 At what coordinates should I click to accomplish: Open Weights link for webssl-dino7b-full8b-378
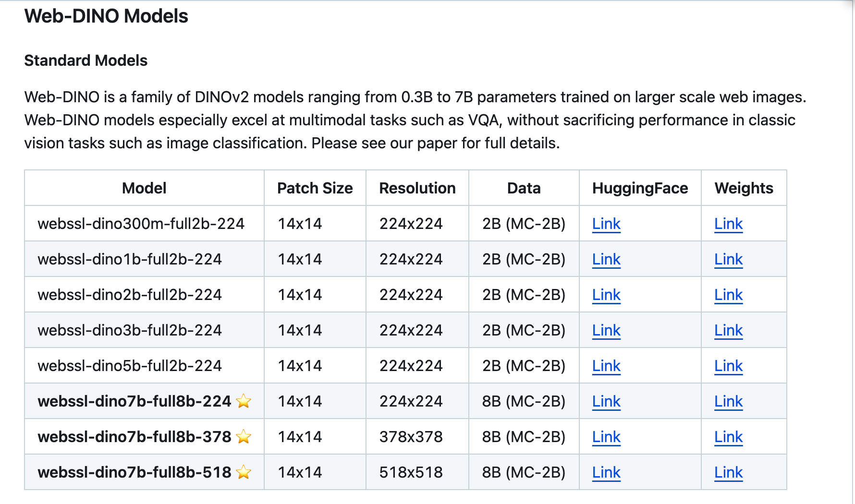click(x=728, y=437)
